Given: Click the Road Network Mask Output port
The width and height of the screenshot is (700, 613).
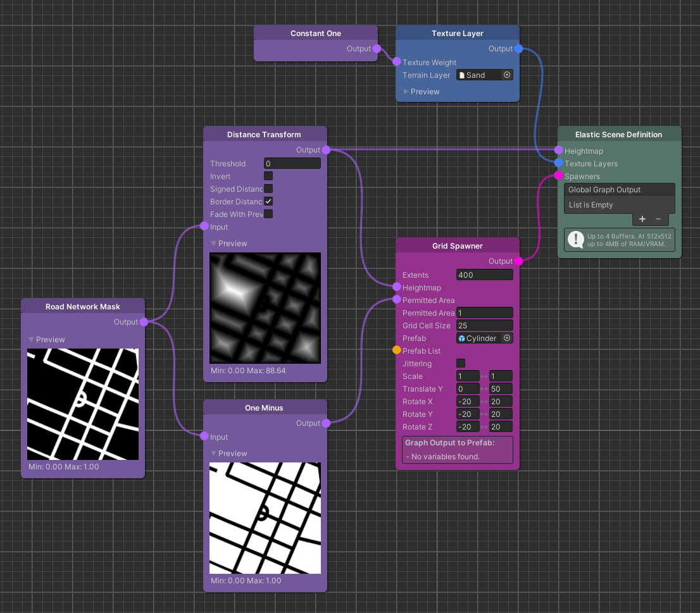Looking at the screenshot, I should coord(144,322).
